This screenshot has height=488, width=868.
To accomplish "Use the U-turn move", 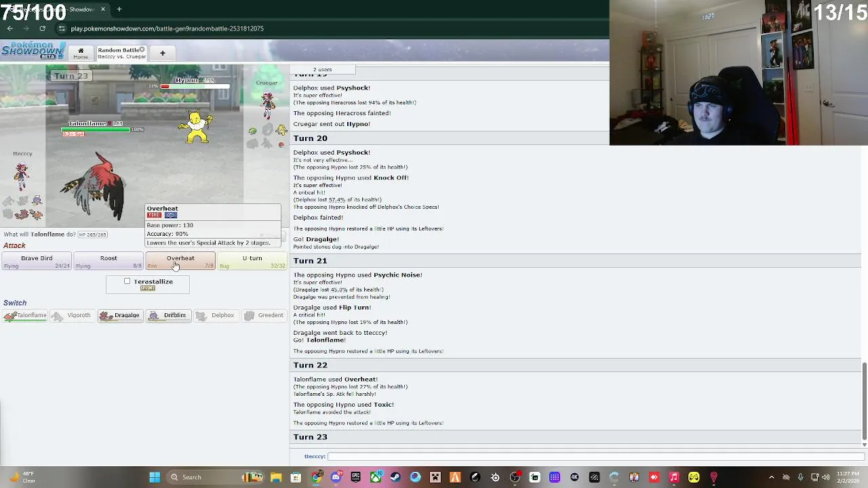I will (252, 261).
